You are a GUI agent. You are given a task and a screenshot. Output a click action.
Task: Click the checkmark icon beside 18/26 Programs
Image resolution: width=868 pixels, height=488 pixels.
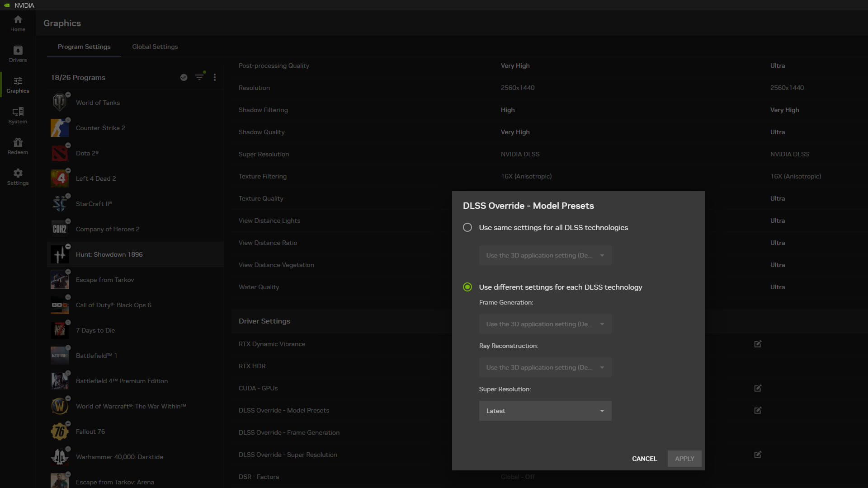click(x=184, y=77)
